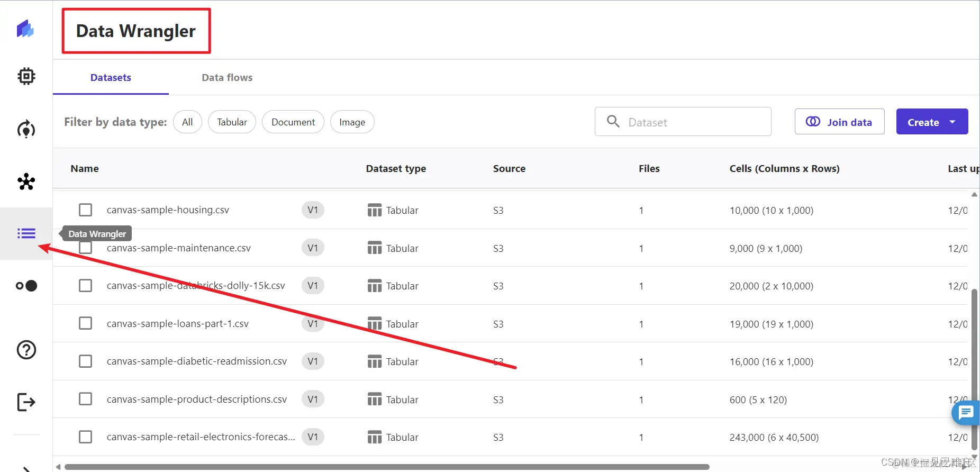Check the canvas-sample-product-descriptions.csv checkbox
This screenshot has width=980, height=472.
tap(85, 399)
